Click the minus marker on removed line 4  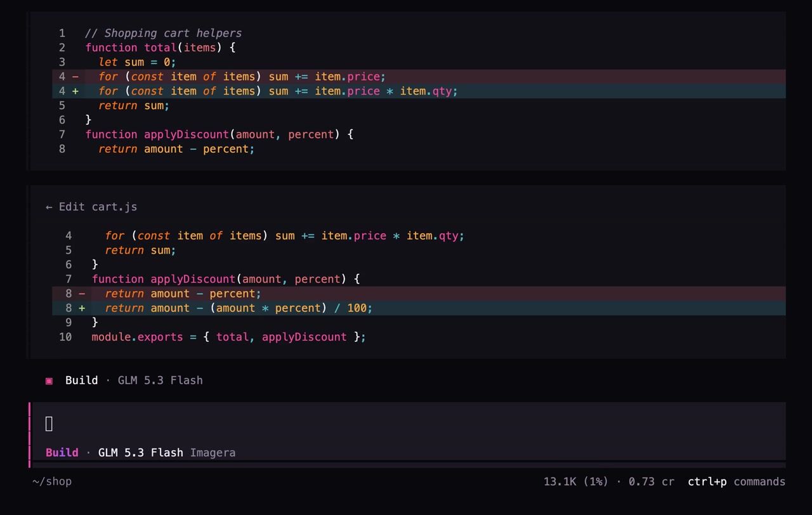point(75,77)
